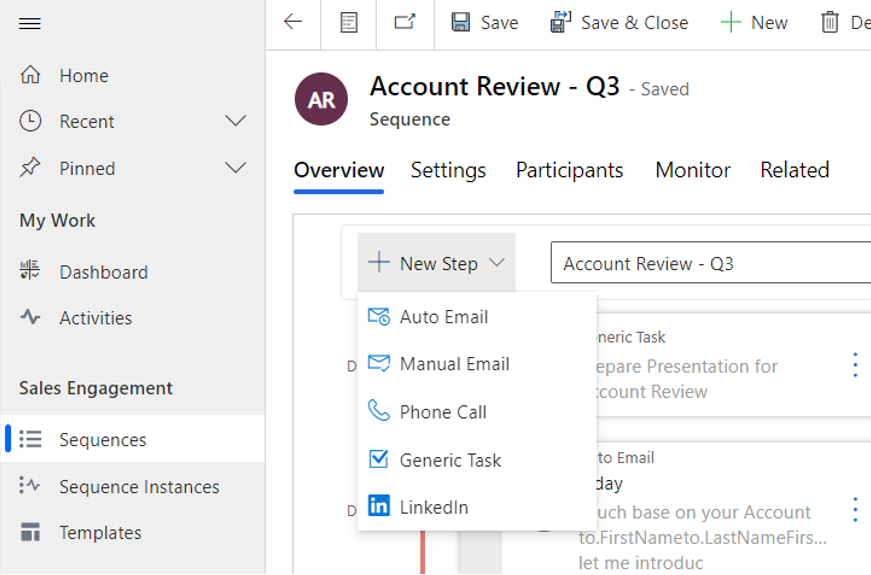The width and height of the screenshot is (871, 575).
Task: Click the Templates icon in sidebar
Action: click(x=30, y=532)
